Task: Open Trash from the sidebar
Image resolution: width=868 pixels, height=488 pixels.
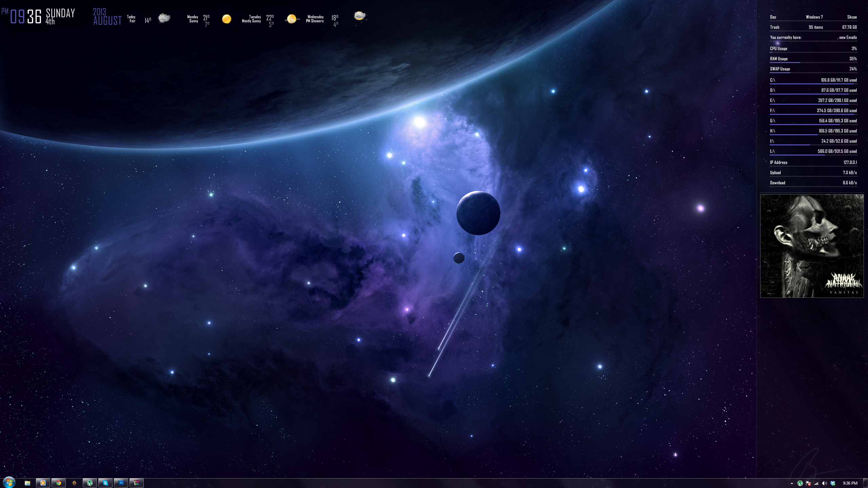Action: [774, 27]
